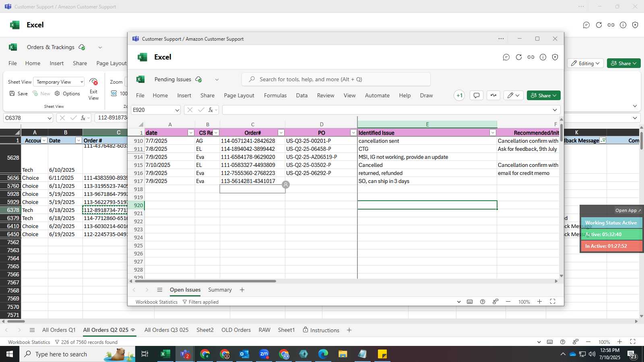Reload the front Pending Issues tab
644x362 pixels.
[519, 57]
